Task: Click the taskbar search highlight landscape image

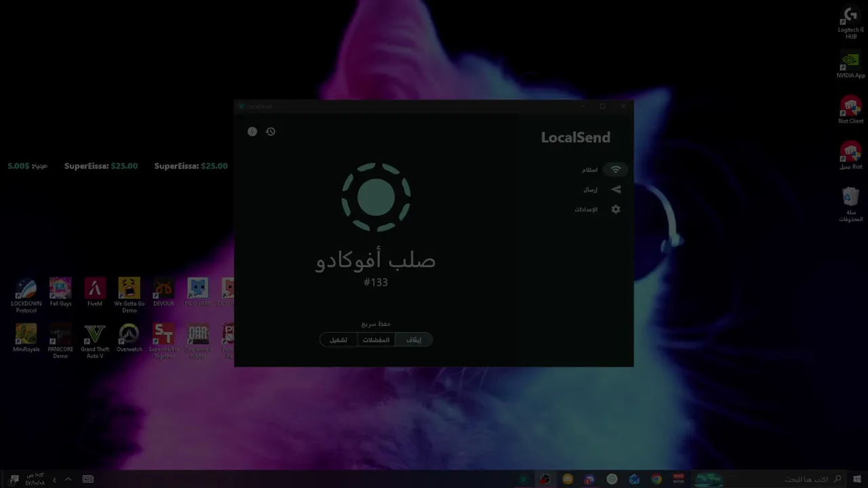Action: point(707,479)
